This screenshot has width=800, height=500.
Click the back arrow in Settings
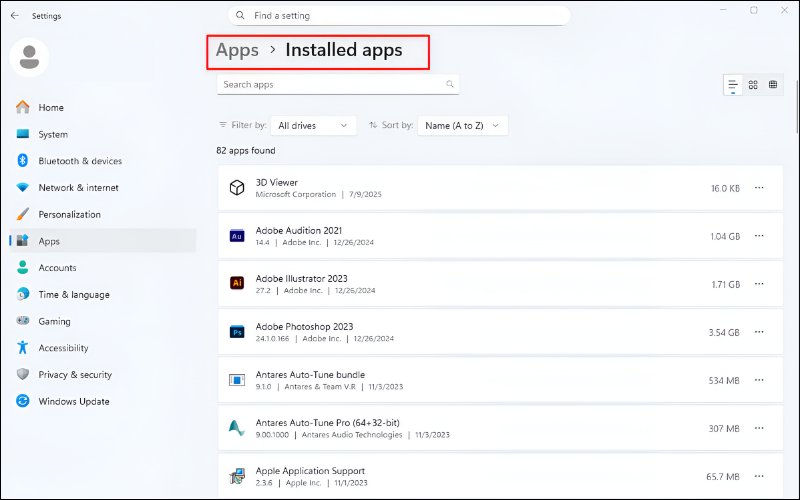[14, 16]
